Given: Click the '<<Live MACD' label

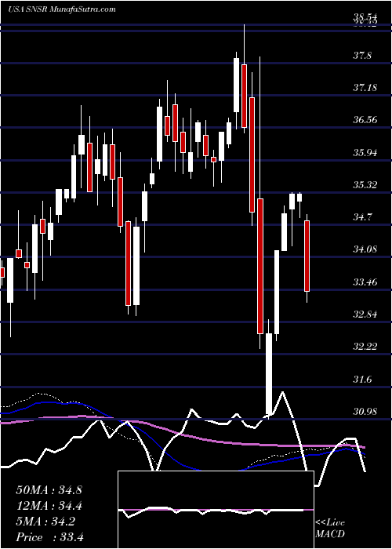Looking at the screenshot, I should pyautogui.click(x=330, y=529).
